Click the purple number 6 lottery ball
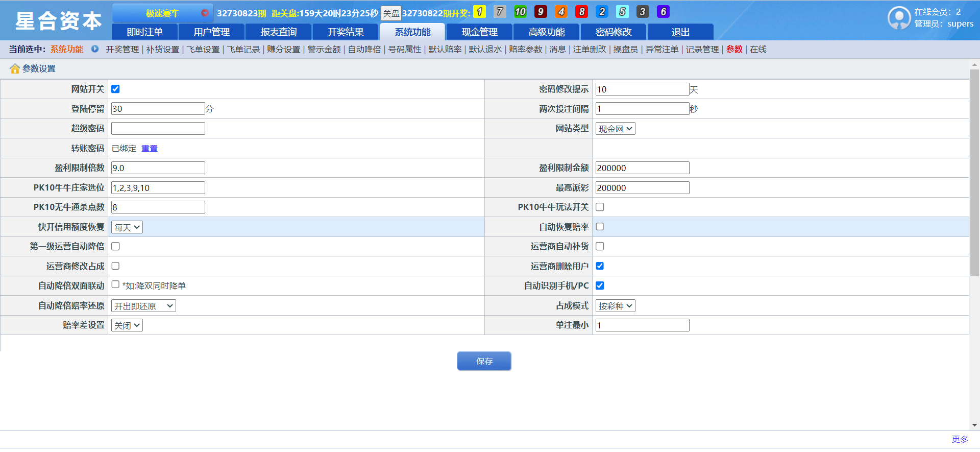980x452 pixels. coord(663,12)
